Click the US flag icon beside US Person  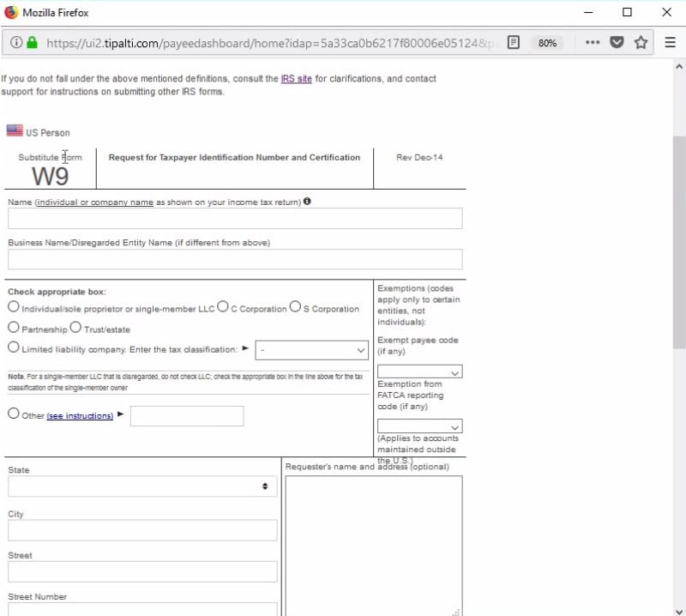(15, 130)
